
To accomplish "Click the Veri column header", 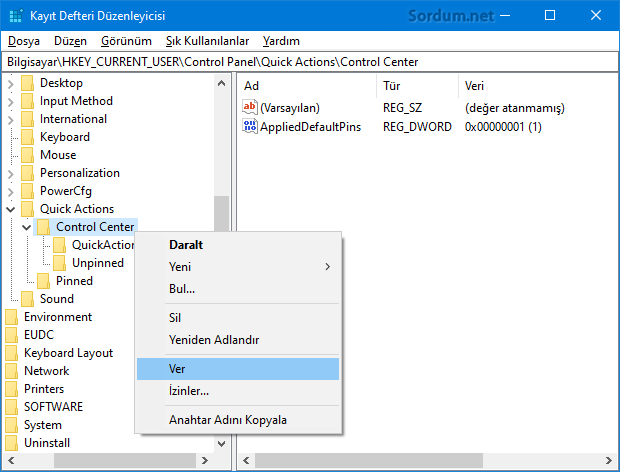I will tap(538, 86).
